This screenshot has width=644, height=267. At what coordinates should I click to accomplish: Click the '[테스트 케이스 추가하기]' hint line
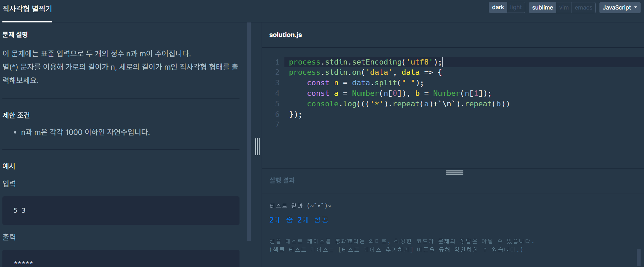tap(396, 250)
